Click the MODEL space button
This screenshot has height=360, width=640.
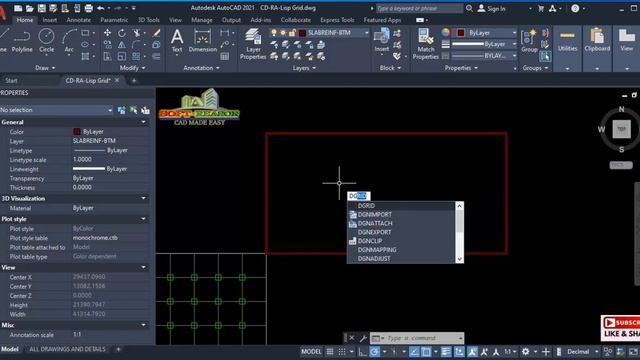click(311, 351)
